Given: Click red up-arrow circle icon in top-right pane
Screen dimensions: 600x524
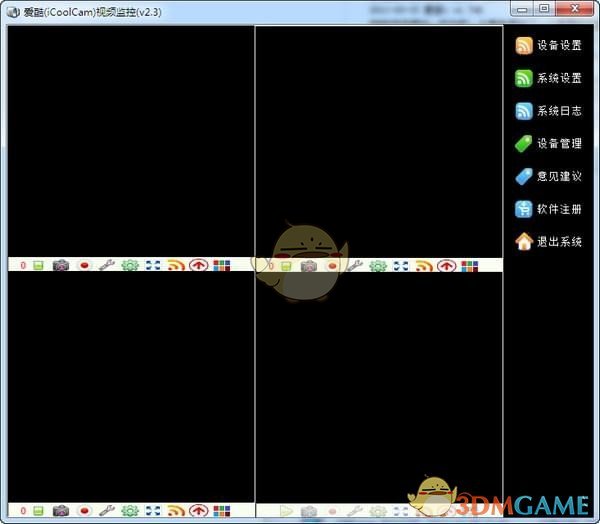Looking at the screenshot, I should (447, 266).
